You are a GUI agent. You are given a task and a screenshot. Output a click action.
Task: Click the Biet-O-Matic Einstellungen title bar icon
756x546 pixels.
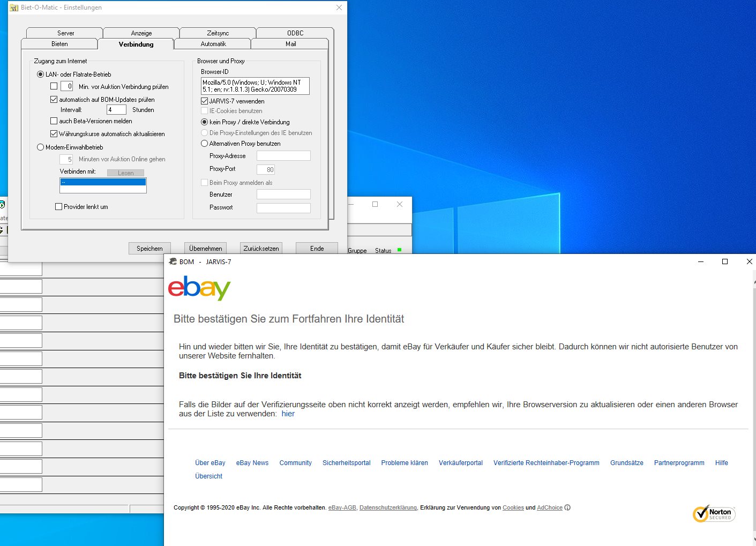(14, 8)
